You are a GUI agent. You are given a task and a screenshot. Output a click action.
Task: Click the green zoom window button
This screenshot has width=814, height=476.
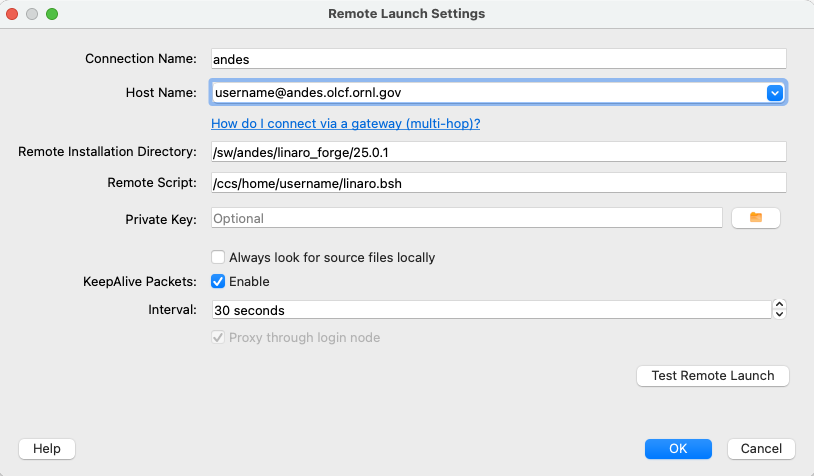click(52, 14)
